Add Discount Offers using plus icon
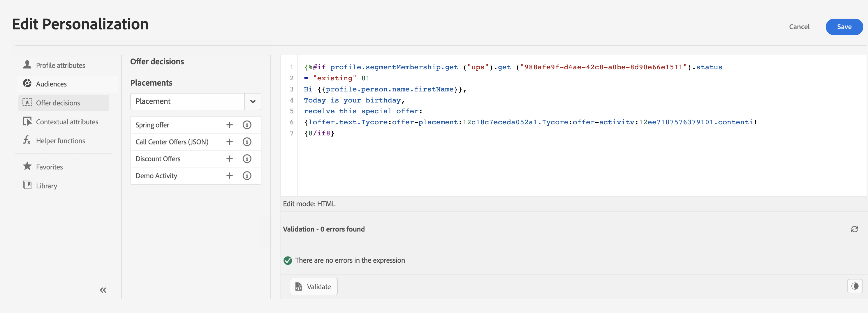The width and height of the screenshot is (868, 313). click(230, 158)
